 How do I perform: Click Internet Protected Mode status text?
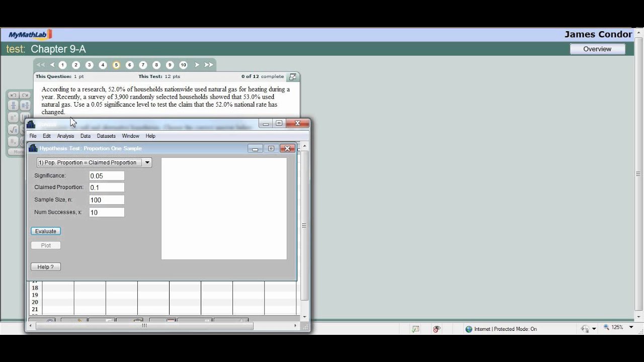[x=505, y=329]
